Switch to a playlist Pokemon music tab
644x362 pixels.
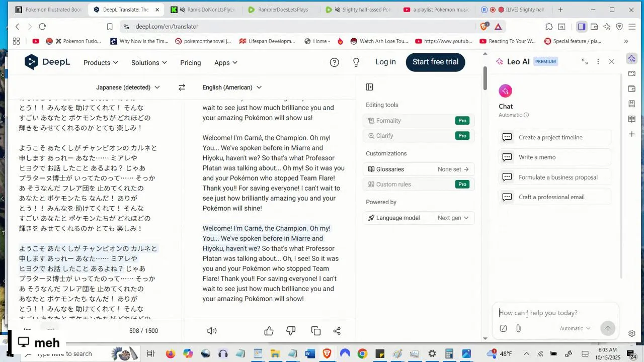click(437, 10)
